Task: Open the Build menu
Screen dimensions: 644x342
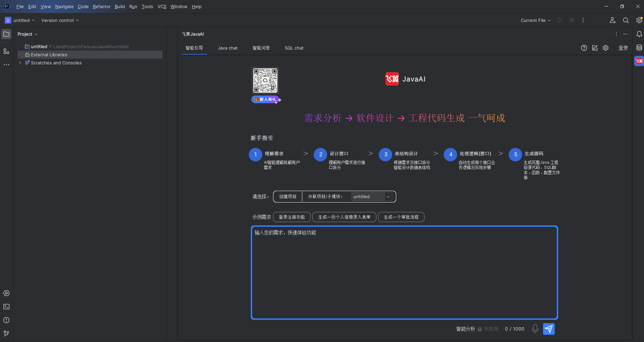Action: coord(120,6)
